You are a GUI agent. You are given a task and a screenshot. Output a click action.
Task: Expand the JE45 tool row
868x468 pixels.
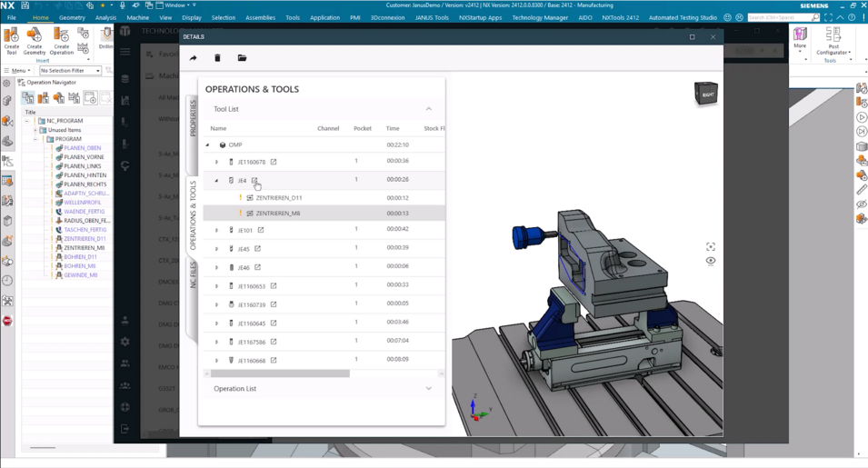tap(216, 249)
